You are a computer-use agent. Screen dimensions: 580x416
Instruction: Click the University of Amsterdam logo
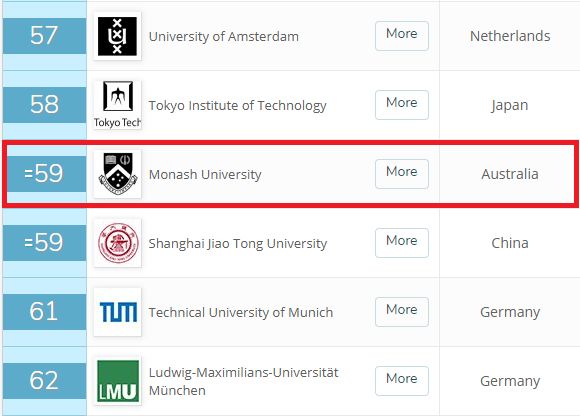(x=117, y=36)
